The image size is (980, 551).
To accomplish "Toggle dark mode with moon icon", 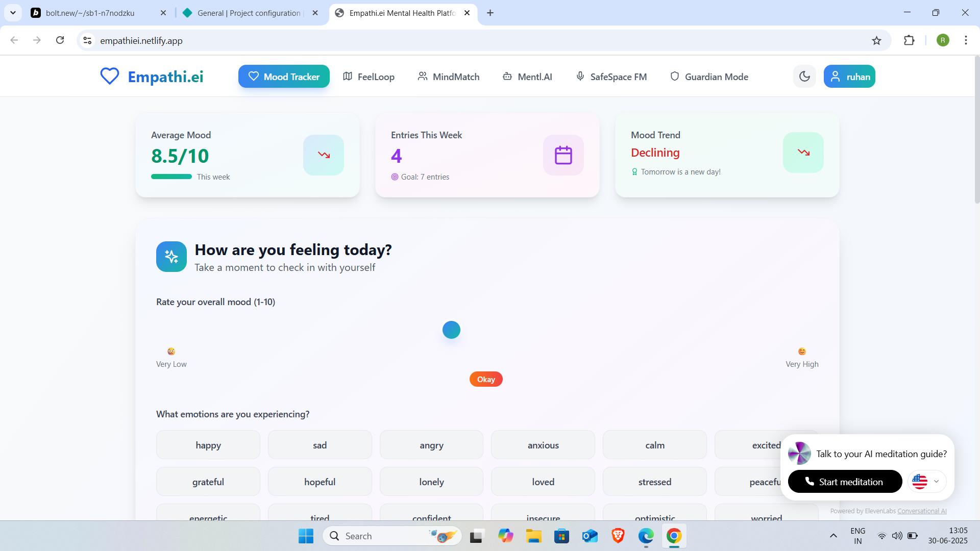I will [804, 77].
